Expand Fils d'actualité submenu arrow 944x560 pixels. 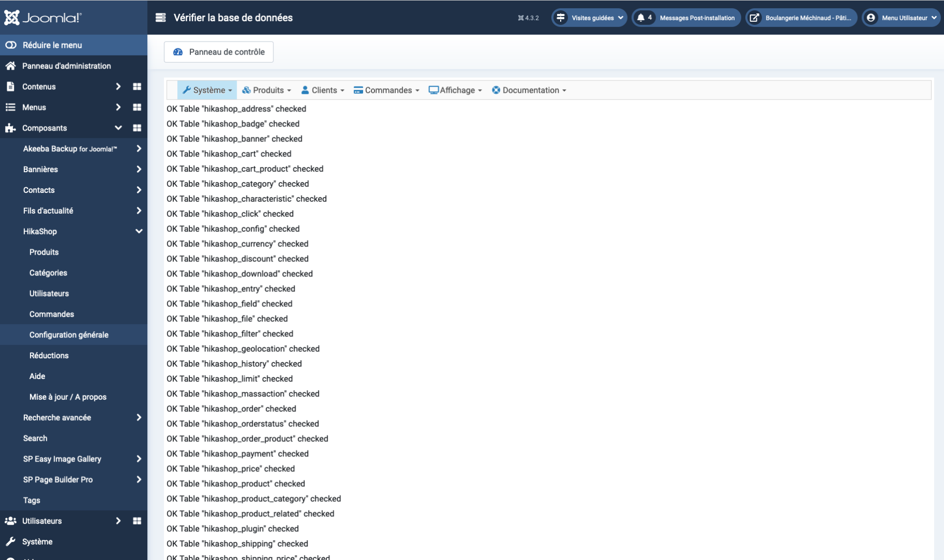coord(138,211)
